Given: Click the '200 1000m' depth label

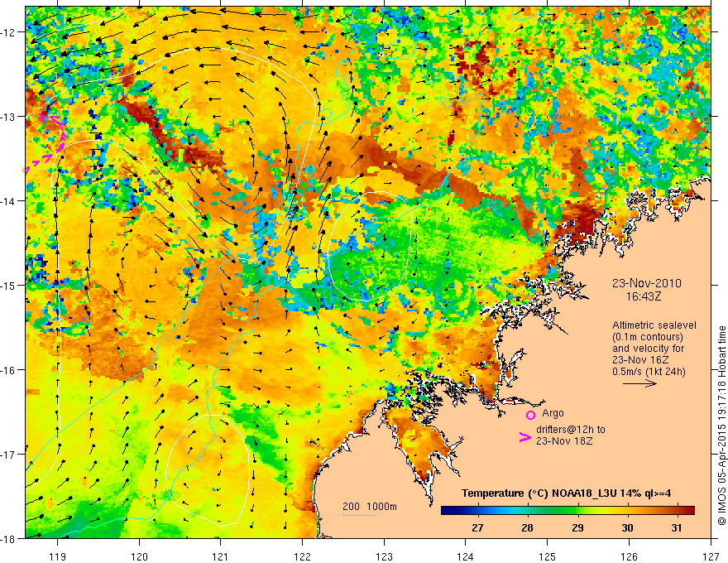Looking at the screenshot, I should (x=370, y=507).
